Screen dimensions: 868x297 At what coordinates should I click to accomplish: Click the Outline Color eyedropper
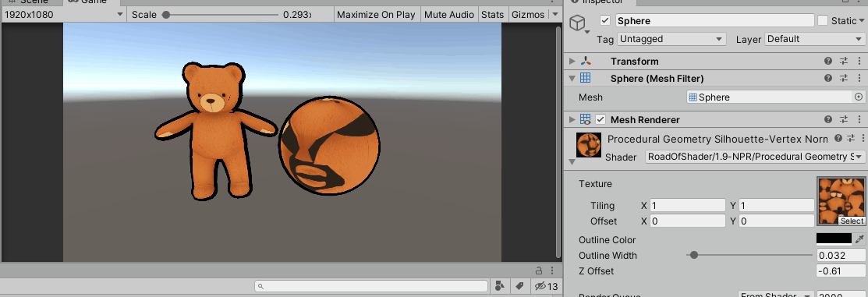pyautogui.click(x=859, y=239)
